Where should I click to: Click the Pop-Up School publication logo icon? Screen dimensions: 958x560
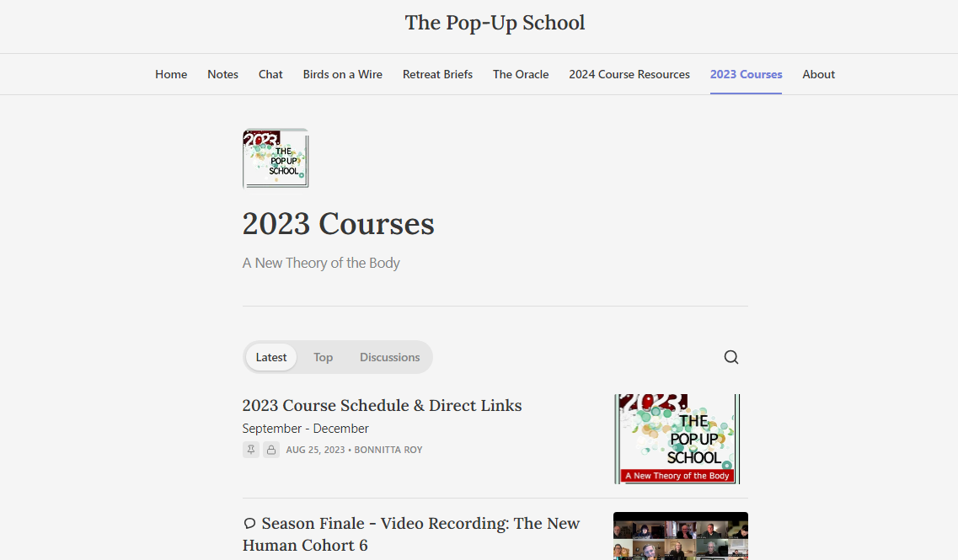click(x=276, y=158)
